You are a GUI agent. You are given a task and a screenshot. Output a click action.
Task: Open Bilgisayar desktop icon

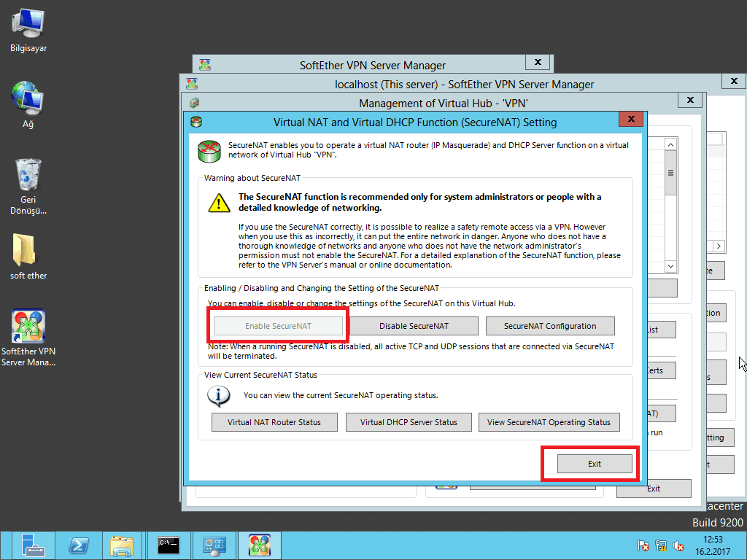(x=28, y=25)
